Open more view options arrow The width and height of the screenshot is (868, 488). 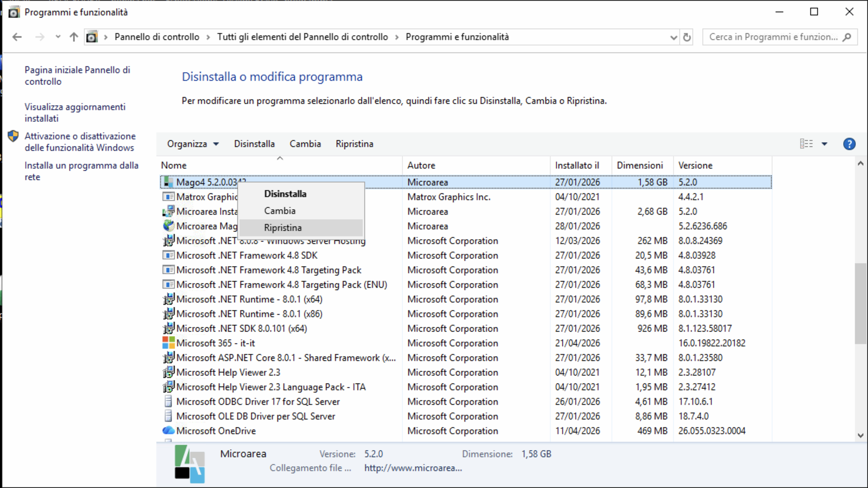click(824, 144)
